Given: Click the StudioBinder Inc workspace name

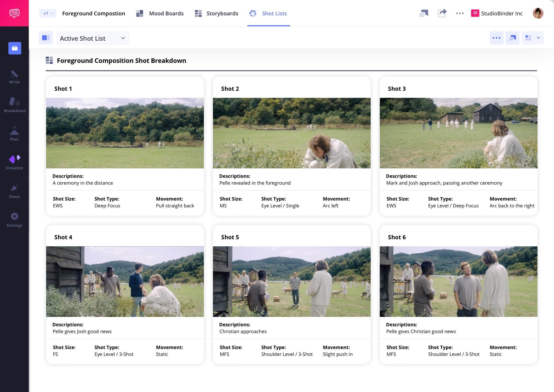Looking at the screenshot, I should pyautogui.click(x=502, y=13).
